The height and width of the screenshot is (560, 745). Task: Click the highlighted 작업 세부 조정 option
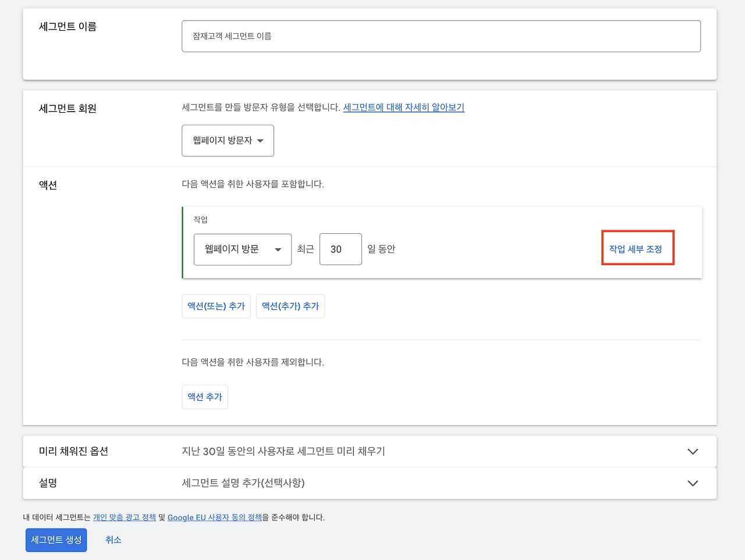pos(637,247)
